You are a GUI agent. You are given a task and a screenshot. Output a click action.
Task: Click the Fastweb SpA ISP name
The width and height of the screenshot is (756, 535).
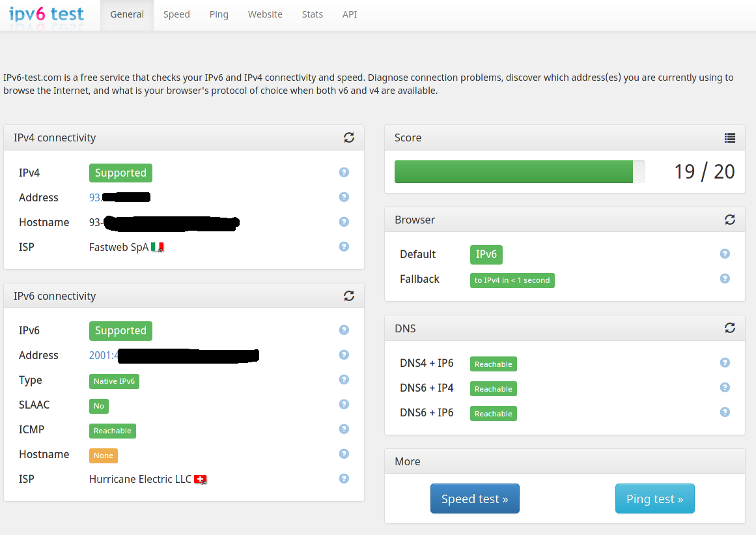click(119, 247)
